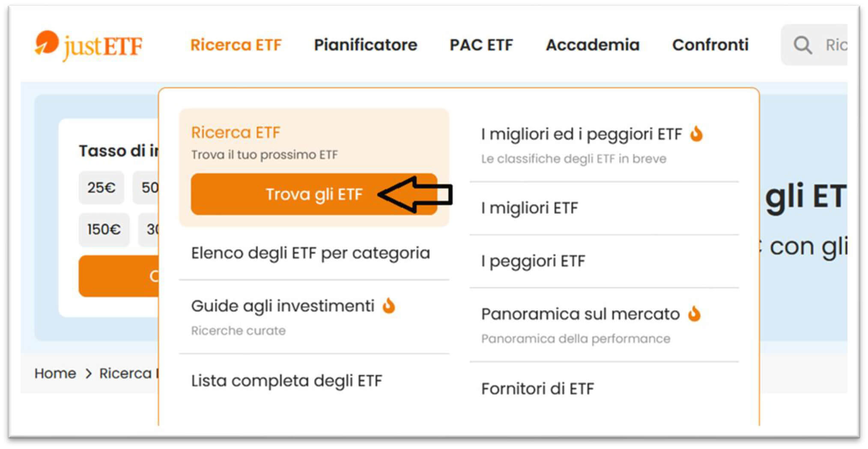
Task: Click flame icon beside Panoramica sul mercato
Action: point(694,314)
